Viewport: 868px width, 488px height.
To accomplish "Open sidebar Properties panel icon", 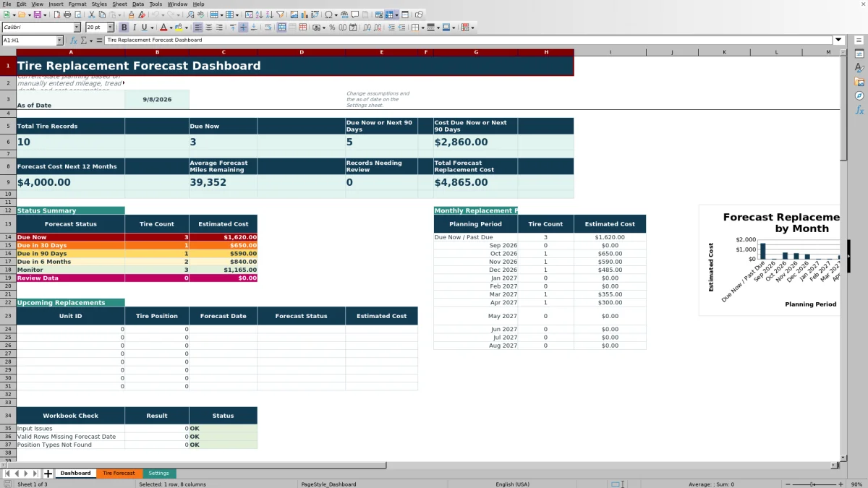I will (x=859, y=54).
